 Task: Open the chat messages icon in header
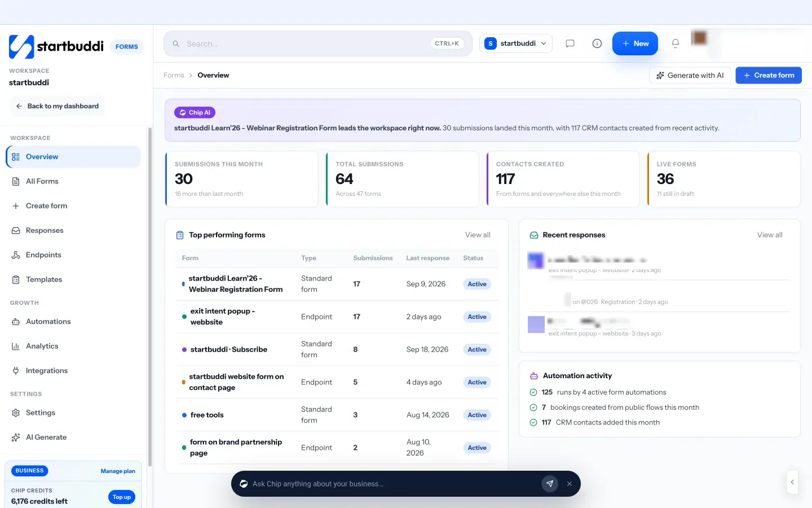[x=570, y=43]
